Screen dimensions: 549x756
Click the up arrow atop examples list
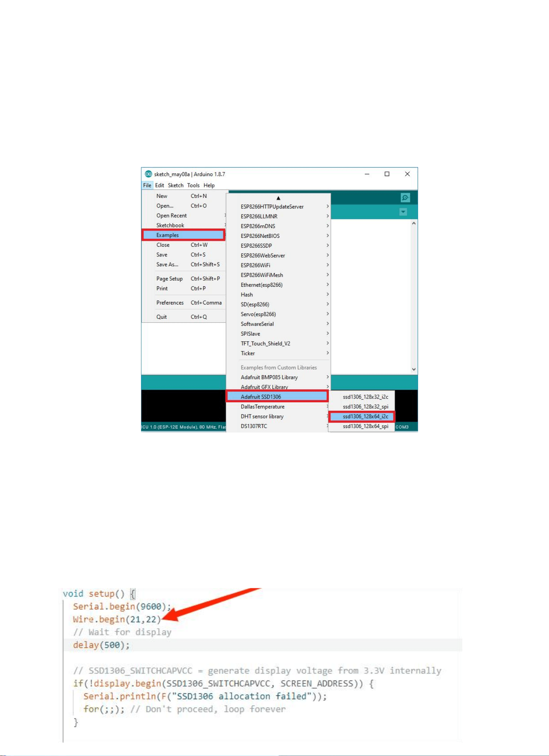click(x=278, y=198)
